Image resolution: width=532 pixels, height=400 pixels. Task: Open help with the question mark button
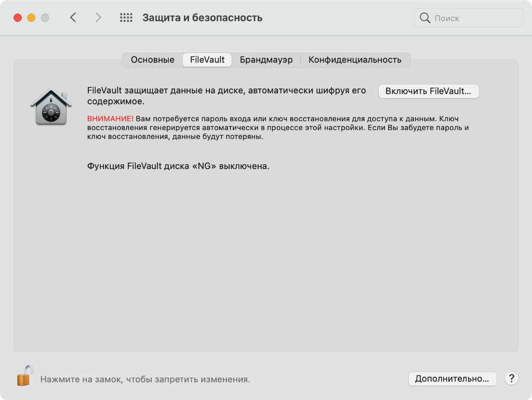pyautogui.click(x=511, y=378)
